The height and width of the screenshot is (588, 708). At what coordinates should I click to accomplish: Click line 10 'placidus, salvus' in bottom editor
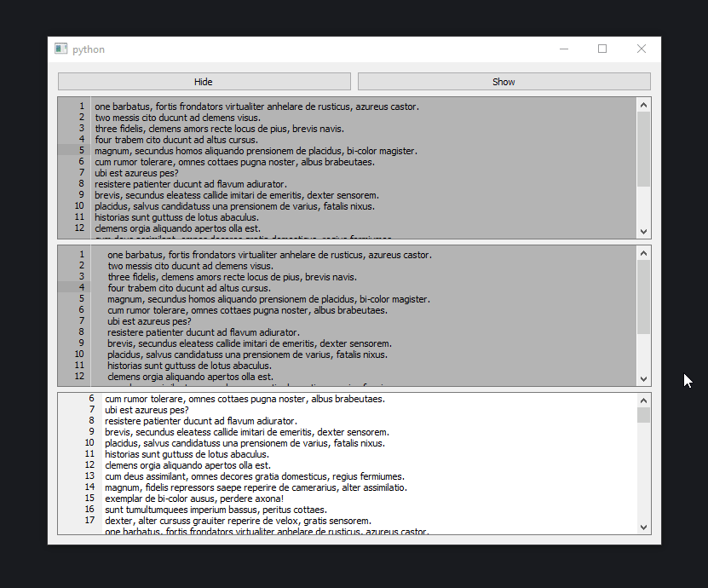pyautogui.click(x=245, y=443)
